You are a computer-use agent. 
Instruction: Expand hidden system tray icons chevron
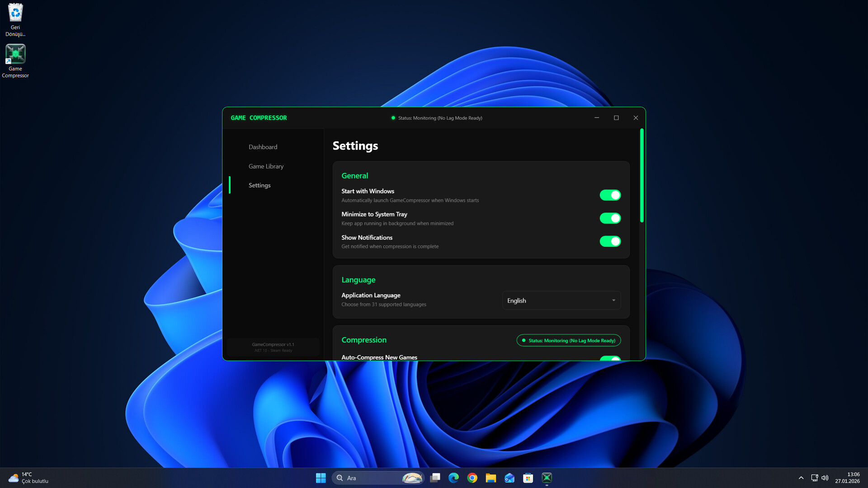(801, 478)
